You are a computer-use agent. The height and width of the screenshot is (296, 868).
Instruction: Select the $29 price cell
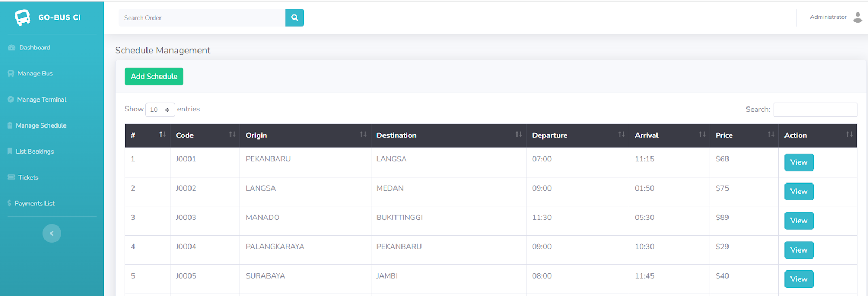tap(744, 250)
